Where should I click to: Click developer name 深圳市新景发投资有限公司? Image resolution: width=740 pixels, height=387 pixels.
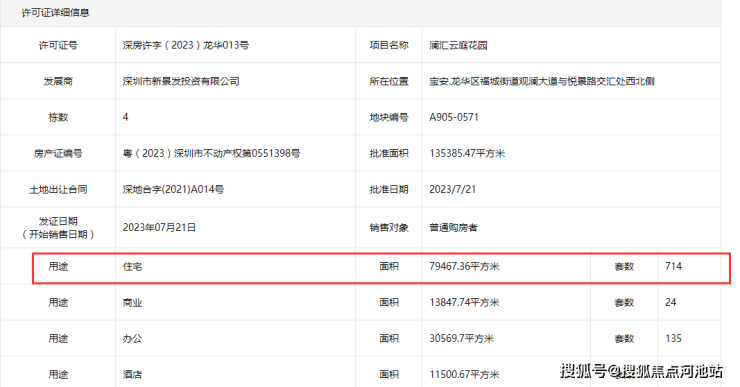(181, 81)
